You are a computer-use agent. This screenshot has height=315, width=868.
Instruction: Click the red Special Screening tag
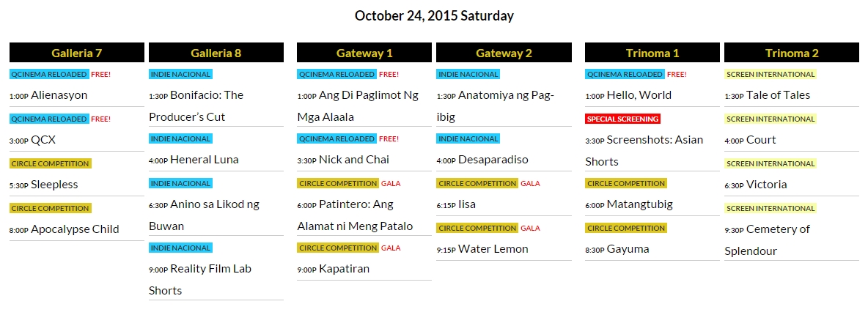[623, 119]
